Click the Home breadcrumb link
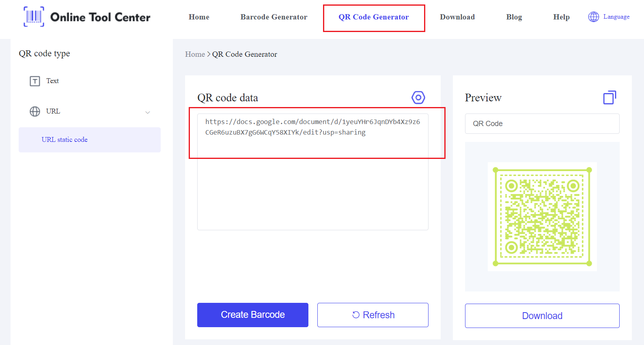The width and height of the screenshot is (644, 345). pyautogui.click(x=195, y=54)
